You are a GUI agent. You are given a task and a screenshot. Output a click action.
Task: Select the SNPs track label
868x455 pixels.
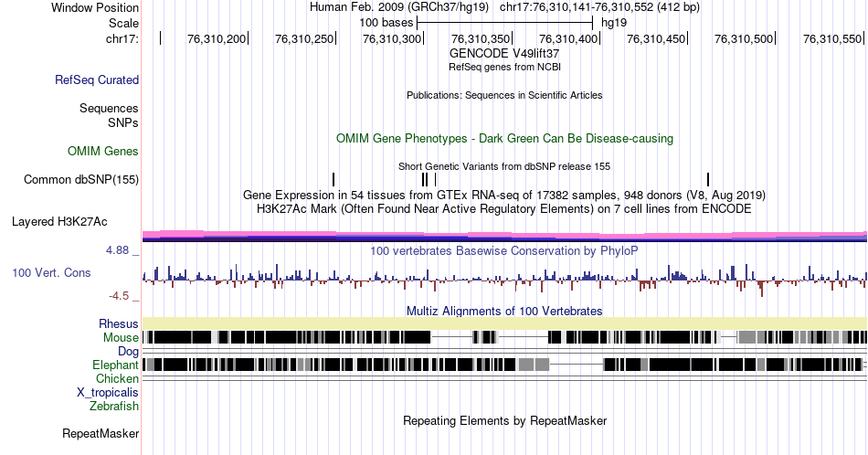tap(123, 122)
